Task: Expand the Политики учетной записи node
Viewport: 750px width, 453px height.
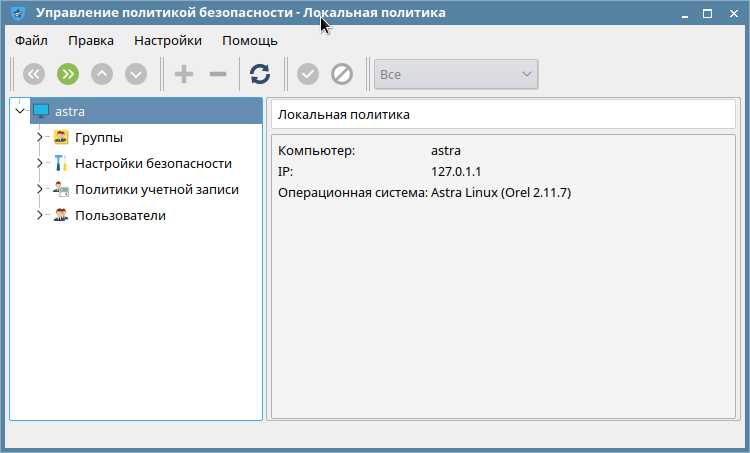Action: coord(40,189)
